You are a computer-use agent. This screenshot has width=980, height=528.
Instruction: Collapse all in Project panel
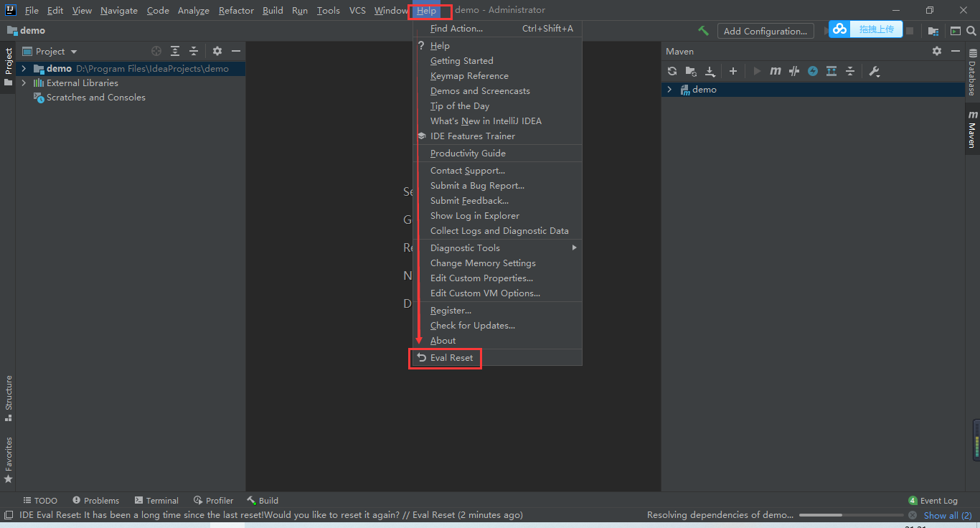(194, 51)
